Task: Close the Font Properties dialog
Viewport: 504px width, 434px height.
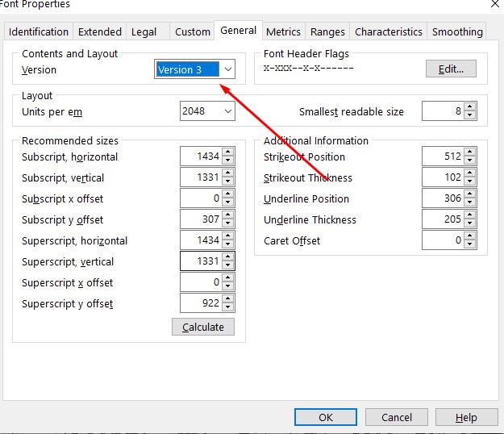Action: [494, 5]
